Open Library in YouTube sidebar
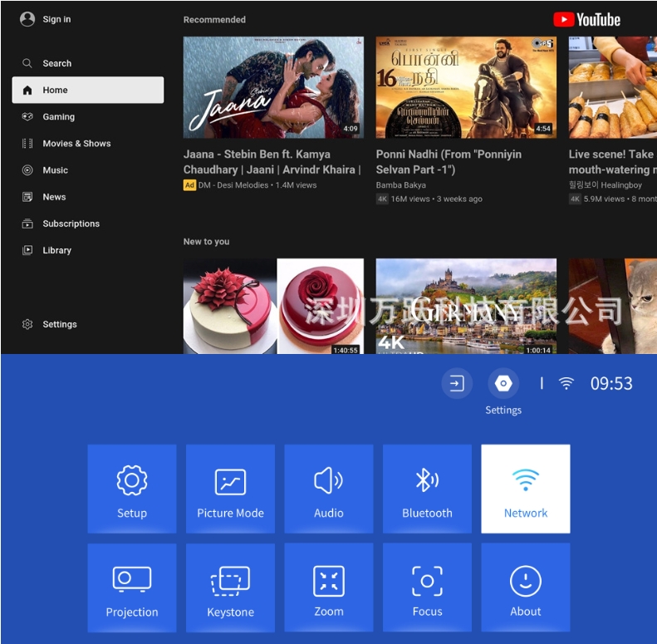Viewport: 657px width, 644px height. pyautogui.click(x=88, y=250)
